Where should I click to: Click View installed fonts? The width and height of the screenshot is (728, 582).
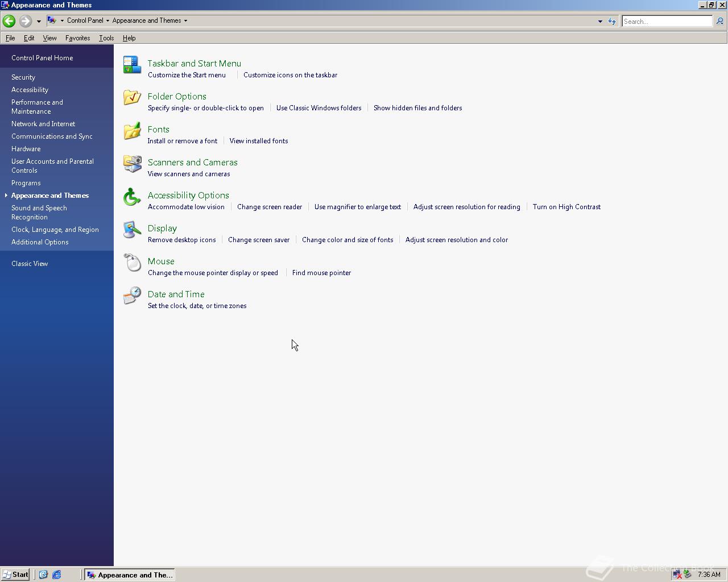[259, 141]
